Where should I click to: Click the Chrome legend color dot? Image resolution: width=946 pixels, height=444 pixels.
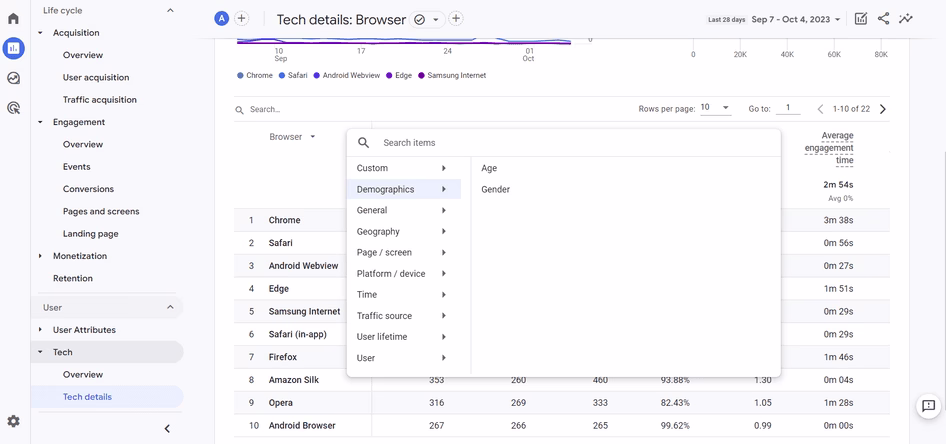click(x=241, y=76)
